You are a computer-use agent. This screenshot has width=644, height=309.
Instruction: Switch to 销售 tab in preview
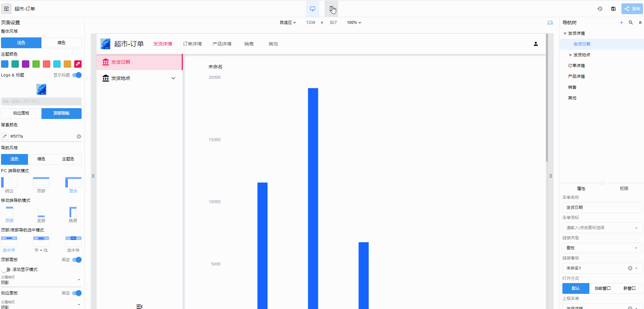tap(249, 44)
